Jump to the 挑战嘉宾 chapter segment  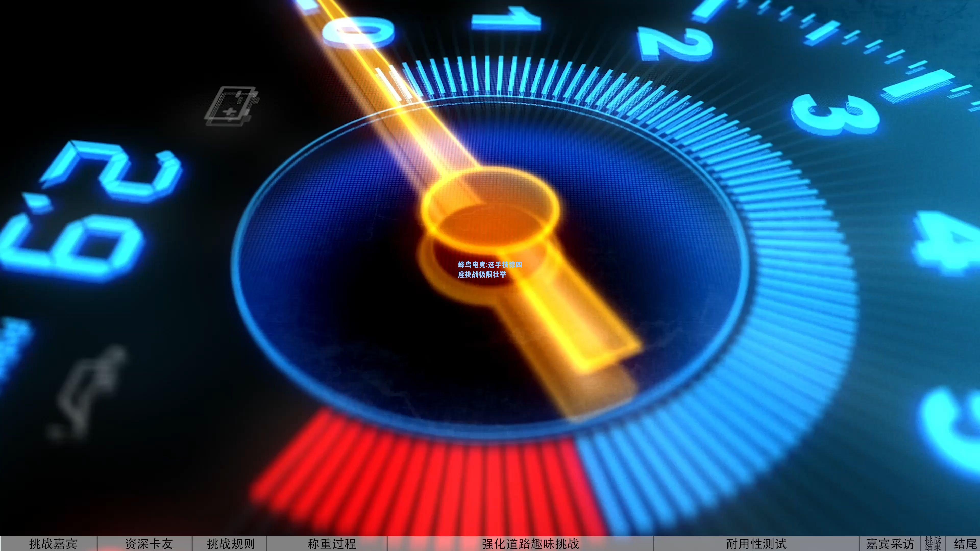click(x=49, y=544)
